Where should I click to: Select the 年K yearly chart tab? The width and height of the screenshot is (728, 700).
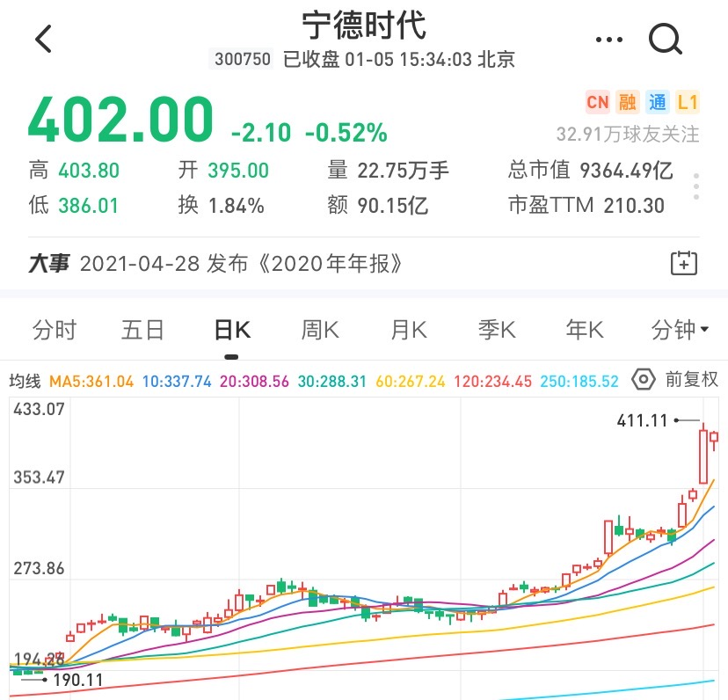(585, 330)
